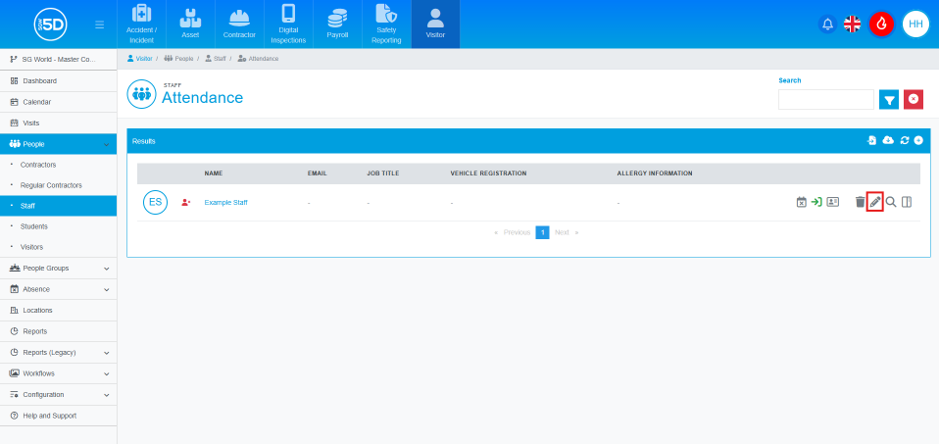Screen dimensions: 939x444
Task: Open the notifications bell
Action: tap(828, 24)
